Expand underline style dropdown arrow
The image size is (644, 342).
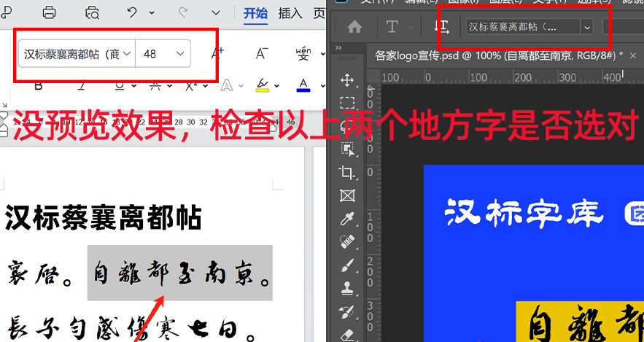(134, 86)
